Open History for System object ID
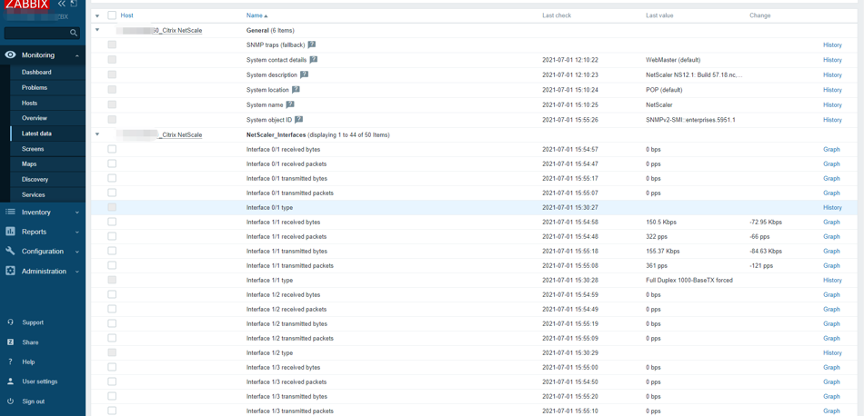Screen dimensions: 864x416 [x=832, y=120]
